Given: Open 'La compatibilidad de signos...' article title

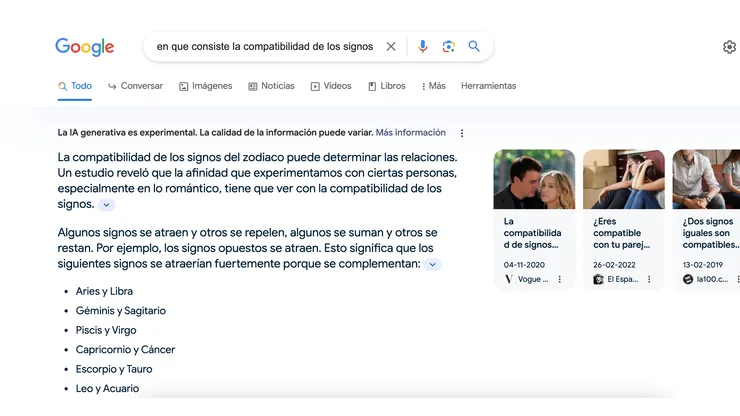Looking at the screenshot, I should 532,233.
